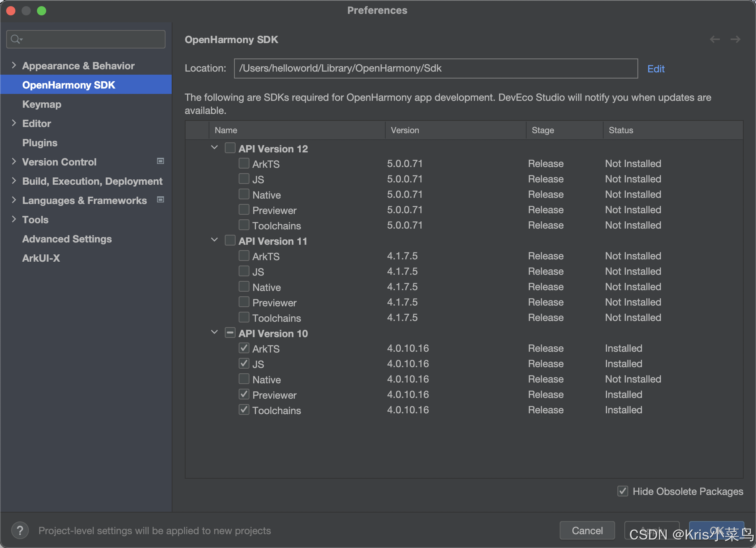
Task: Click project-level icon beside Languages & Frameworks
Action: pyautogui.click(x=161, y=200)
